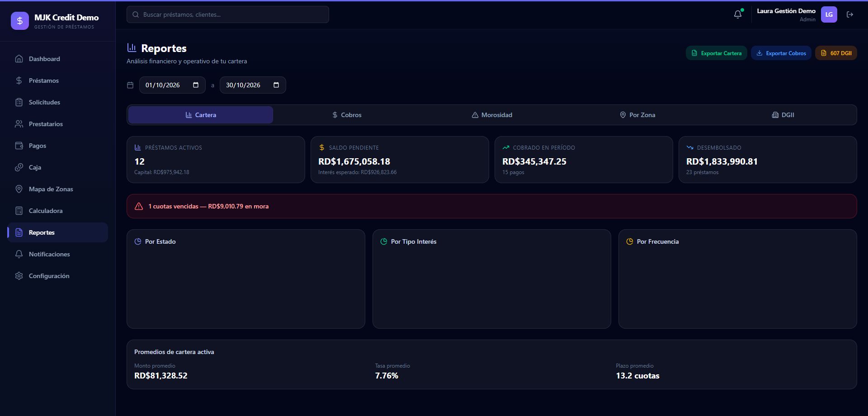
Task: Click the 607 DGII export button
Action: pos(836,53)
